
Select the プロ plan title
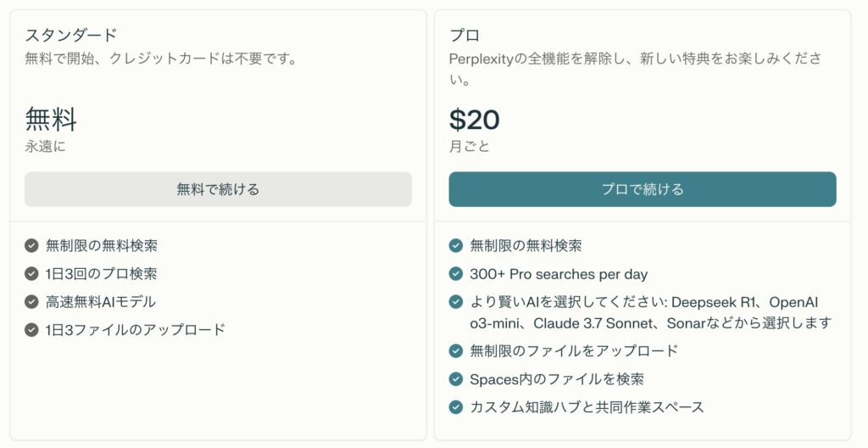(465, 35)
